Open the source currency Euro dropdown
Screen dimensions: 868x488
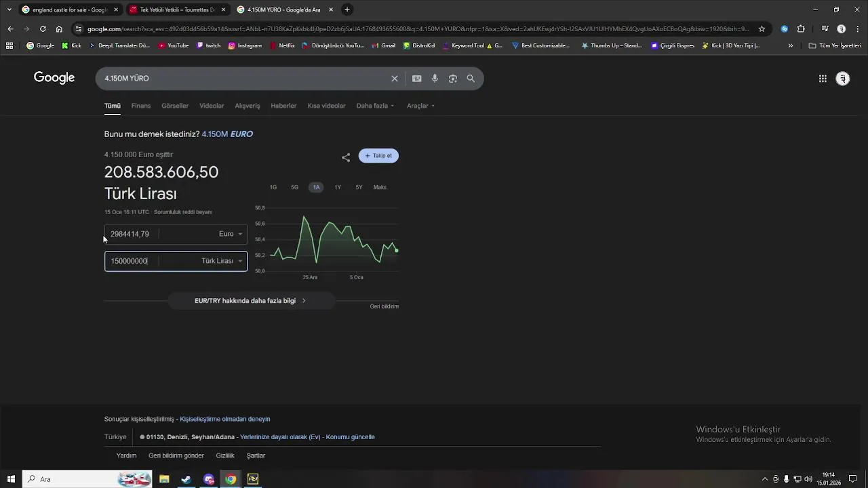[231, 234]
